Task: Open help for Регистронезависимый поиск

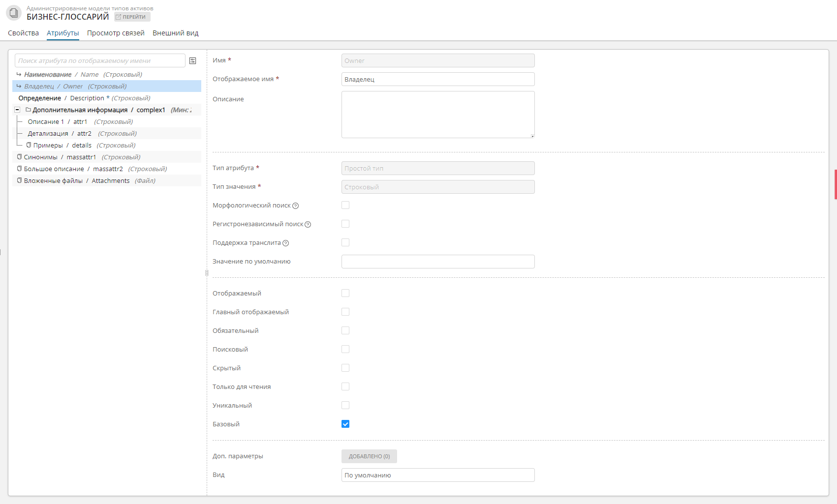Action: coord(308,224)
